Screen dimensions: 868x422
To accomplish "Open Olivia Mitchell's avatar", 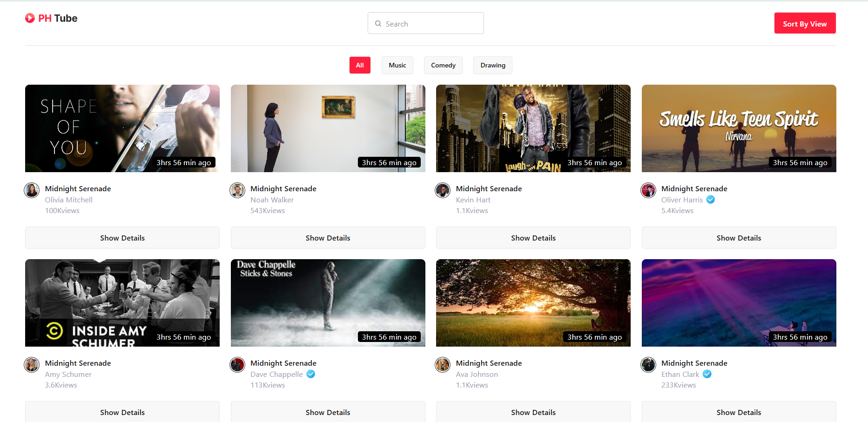I will pyautogui.click(x=32, y=190).
